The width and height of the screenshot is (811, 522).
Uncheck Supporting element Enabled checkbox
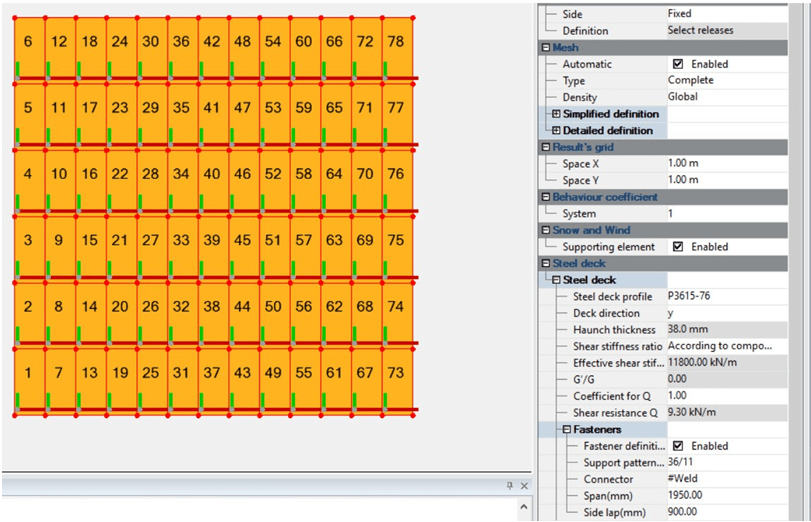pyautogui.click(x=678, y=247)
